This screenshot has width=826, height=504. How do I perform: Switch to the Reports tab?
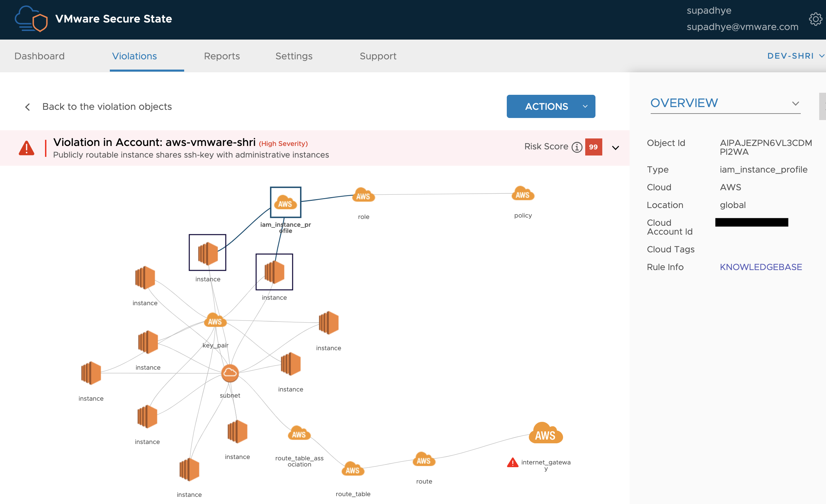(x=221, y=56)
